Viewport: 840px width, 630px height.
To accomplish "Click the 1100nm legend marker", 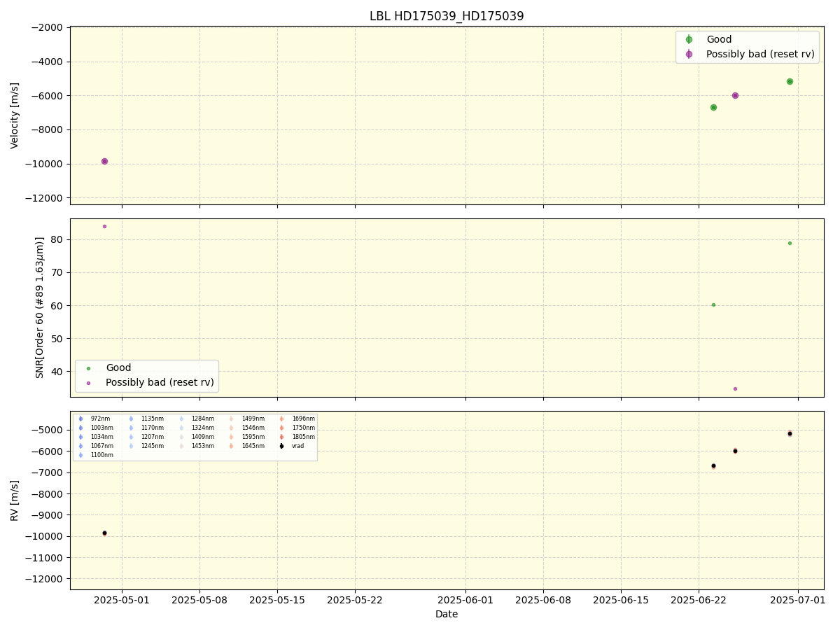I will (x=80, y=455).
